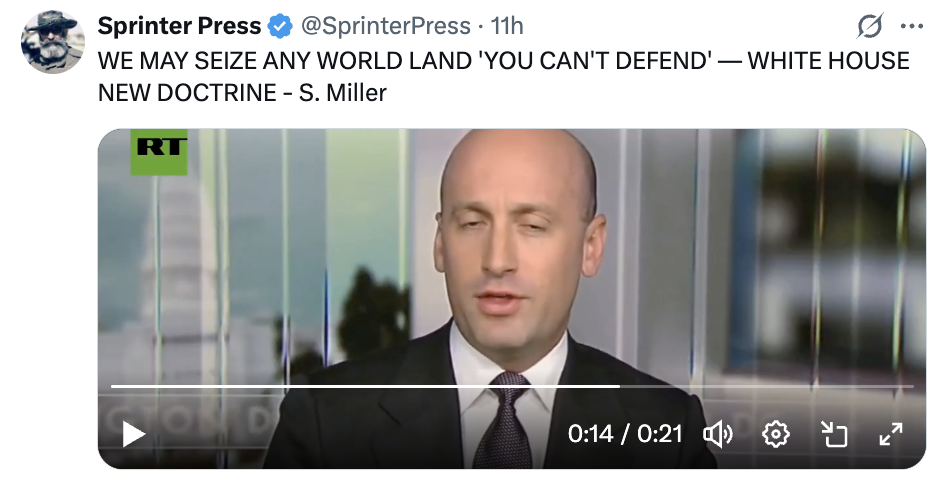Mute the video with the speaker icon
Image resolution: width=952 pixels, height=484 pixels.
point(718,435)
